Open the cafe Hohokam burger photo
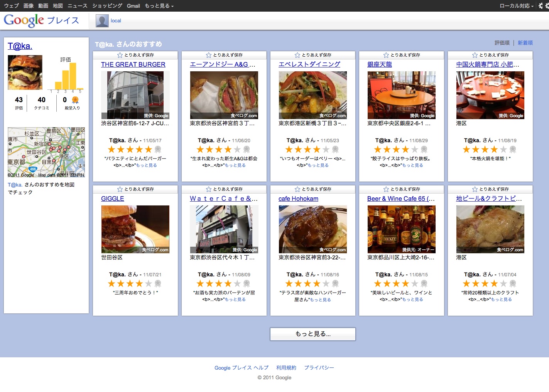The width and height of the screenshot is (549, 392). coord(313,229)
